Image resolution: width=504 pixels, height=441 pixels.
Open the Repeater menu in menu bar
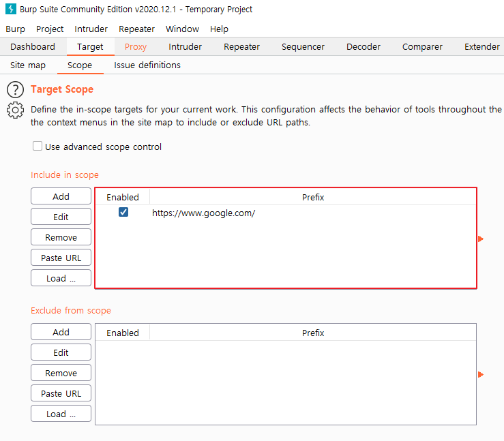(136, 29)
